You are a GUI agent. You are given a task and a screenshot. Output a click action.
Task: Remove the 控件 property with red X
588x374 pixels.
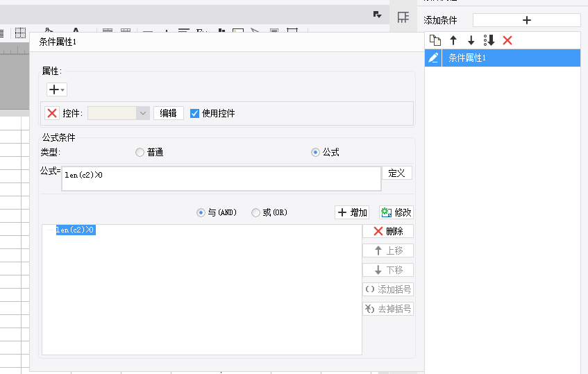(52, 113)
